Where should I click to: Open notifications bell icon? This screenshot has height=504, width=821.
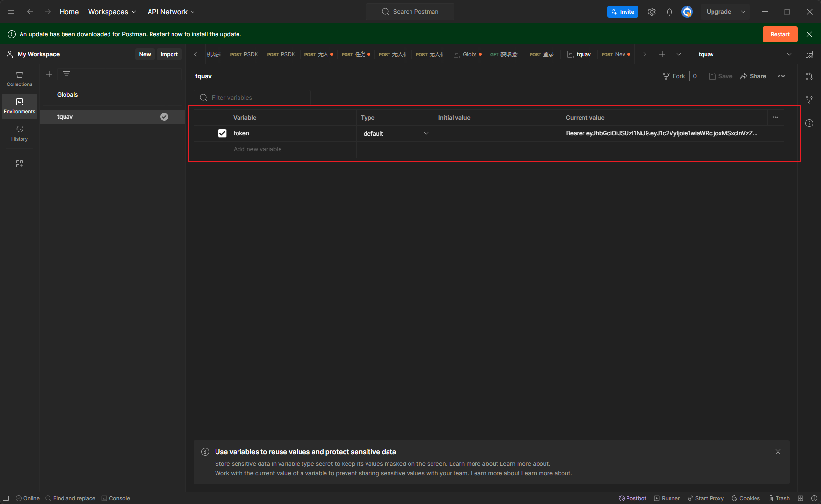(670, 12)
